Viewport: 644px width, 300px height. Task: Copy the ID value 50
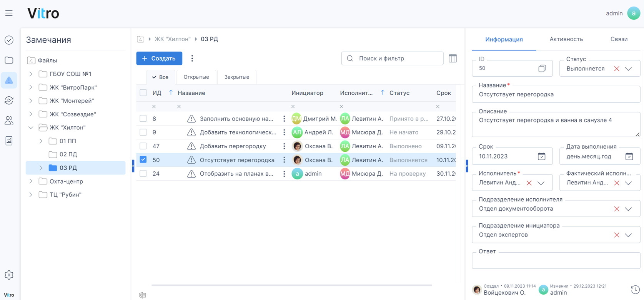coord(542,69)
